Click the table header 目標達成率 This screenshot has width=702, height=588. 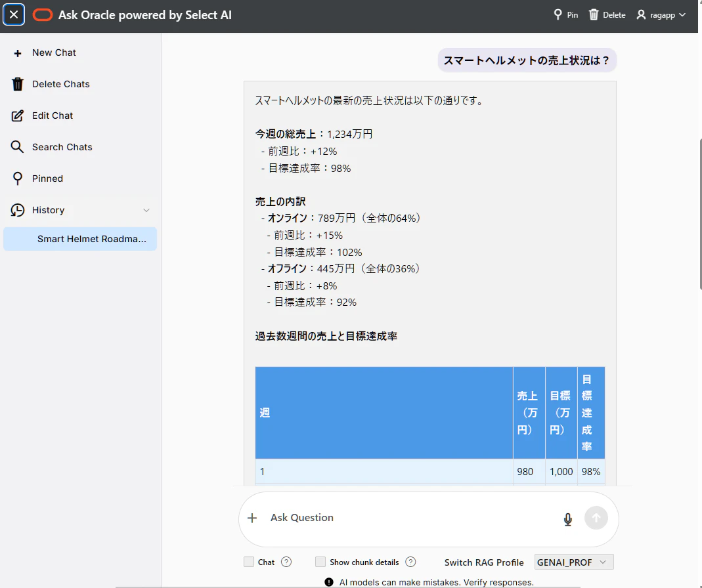tap(591, 413)
